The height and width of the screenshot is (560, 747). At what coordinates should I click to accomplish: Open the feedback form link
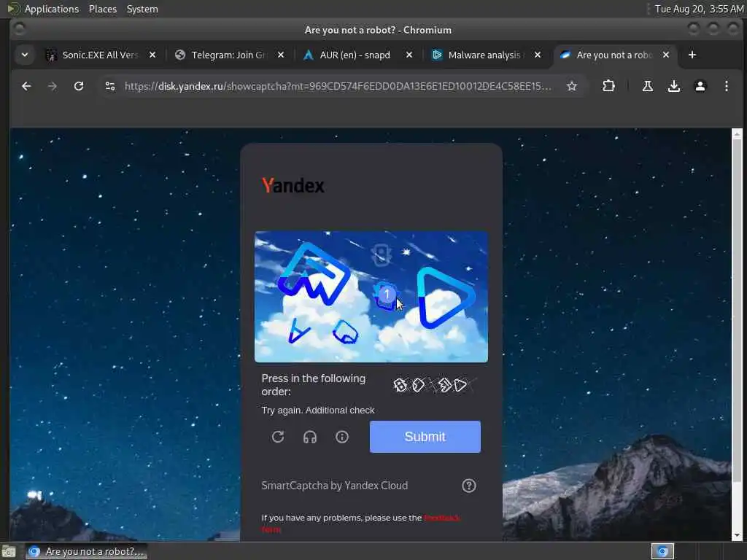point(442,518)
